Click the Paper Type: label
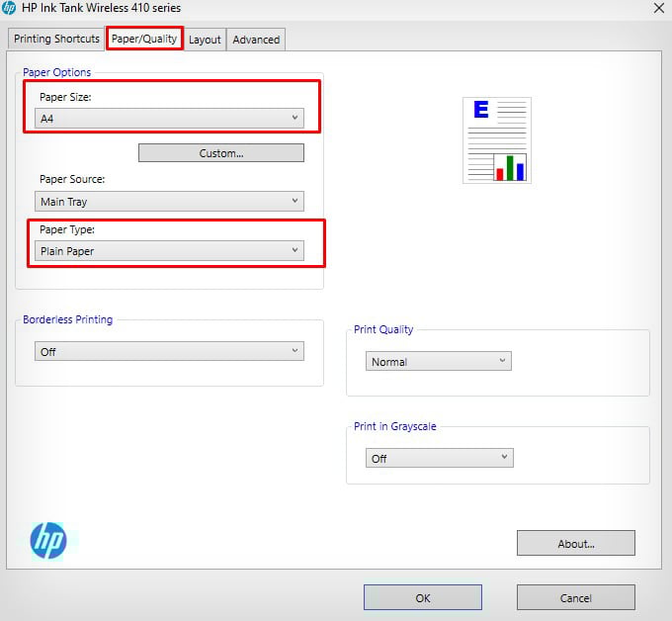The image size is (672, 621). click(x=67, y=229)
